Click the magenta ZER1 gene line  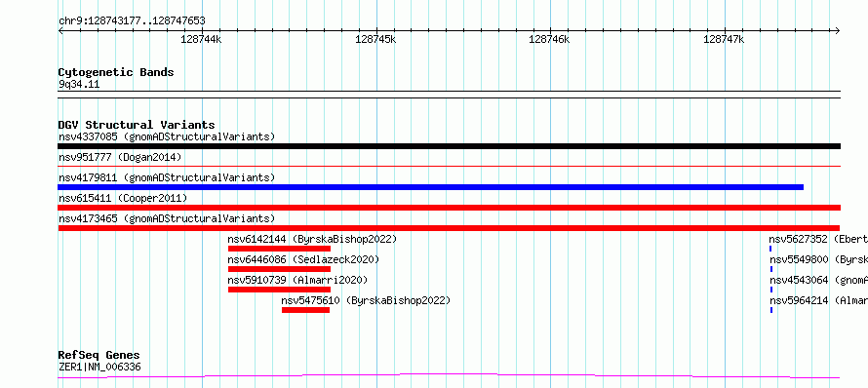pos(449,376)
